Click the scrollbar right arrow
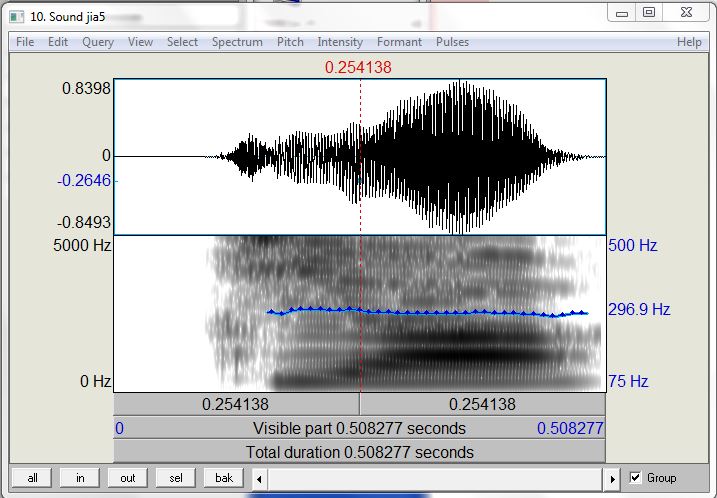Image resolution: width=717 pixels, height=498 pixels. (612, 479)
